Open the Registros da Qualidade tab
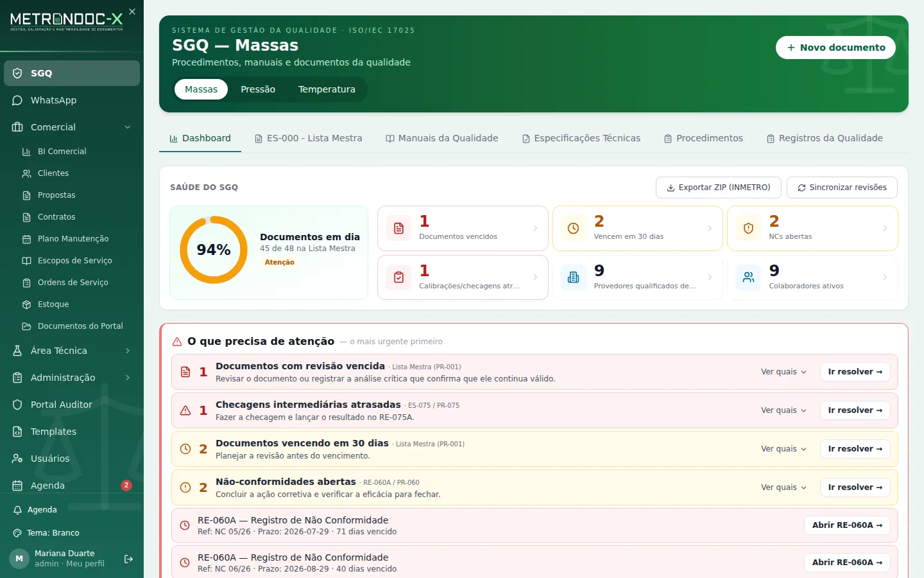Image resolution: width=924 pixels, height=578 pixels. click(x=825, y=138)
